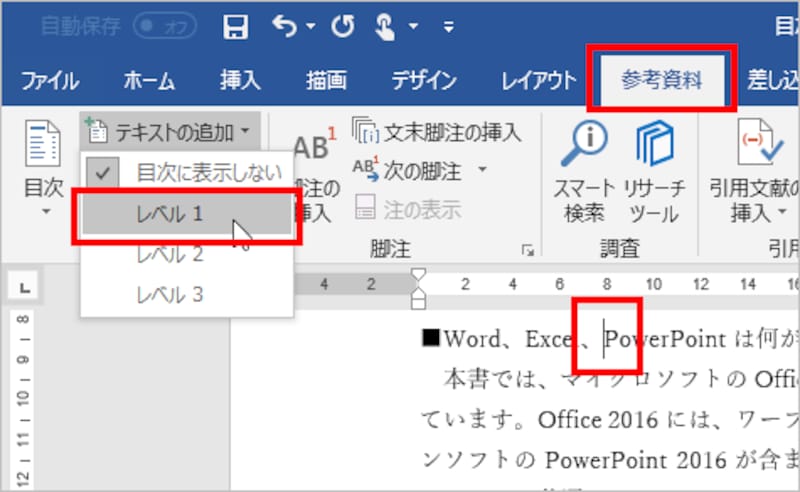Screen dimensions: 800x492
Task: Click the Touch/Mouse mode icon
Action: point(385,27)
